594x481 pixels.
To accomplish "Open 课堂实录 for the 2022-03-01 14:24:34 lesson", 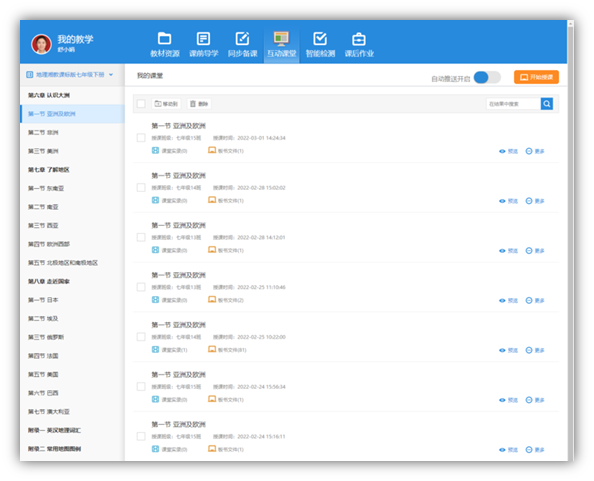I will [x=169, y=151].
